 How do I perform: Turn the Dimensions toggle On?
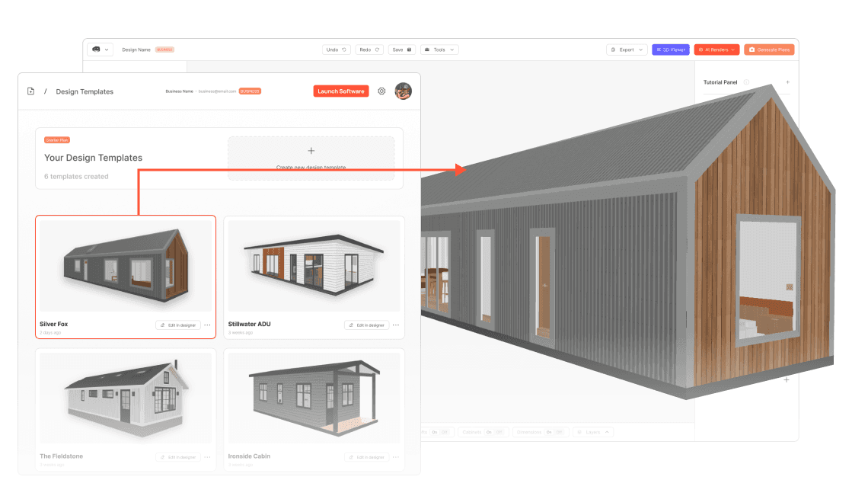[549, 432]
